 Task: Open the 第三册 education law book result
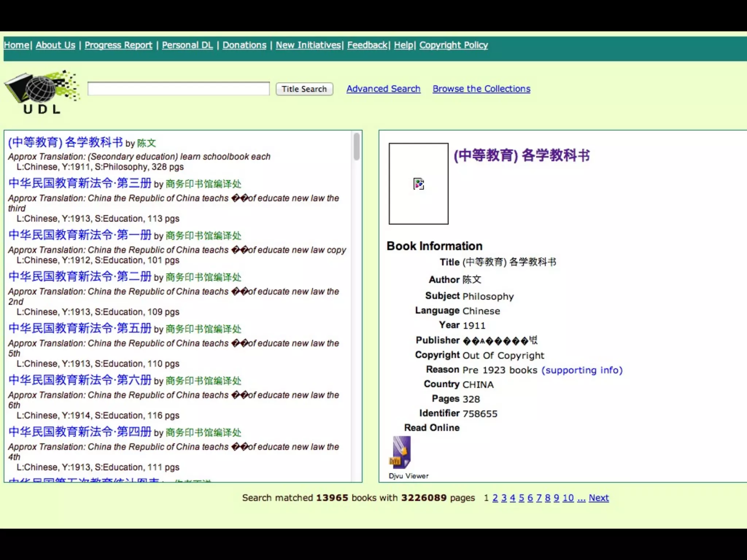(80, 183)
